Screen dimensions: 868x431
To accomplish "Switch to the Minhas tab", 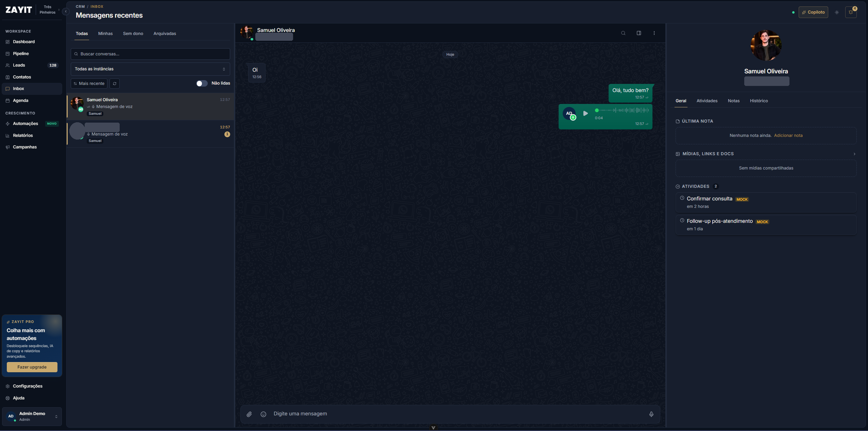I will click(x=105, y=34).
